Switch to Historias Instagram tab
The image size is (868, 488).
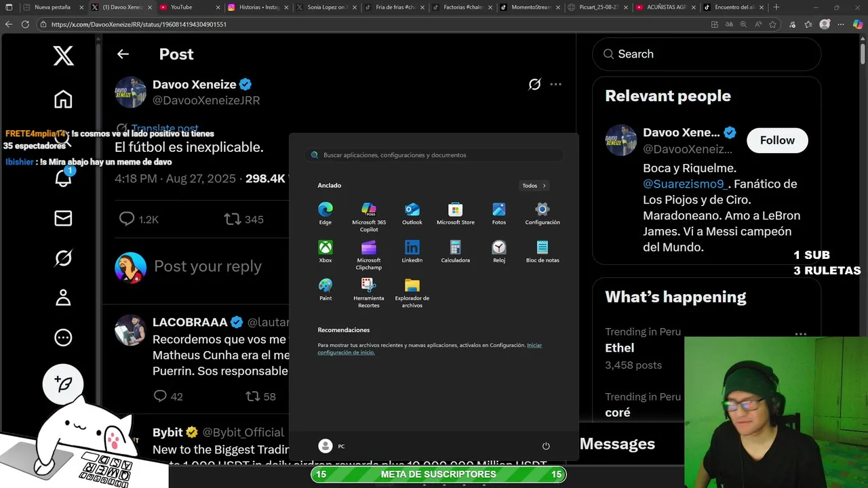coord(258,7)
